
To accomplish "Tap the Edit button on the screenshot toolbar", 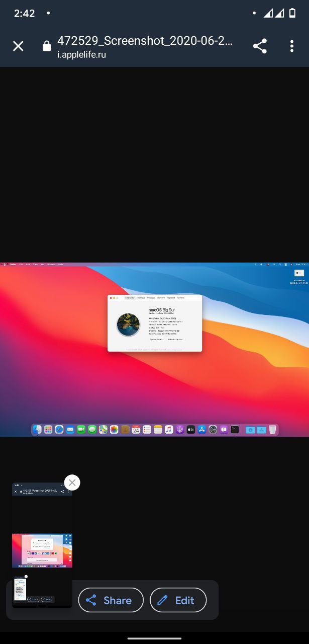I will 178,600.
